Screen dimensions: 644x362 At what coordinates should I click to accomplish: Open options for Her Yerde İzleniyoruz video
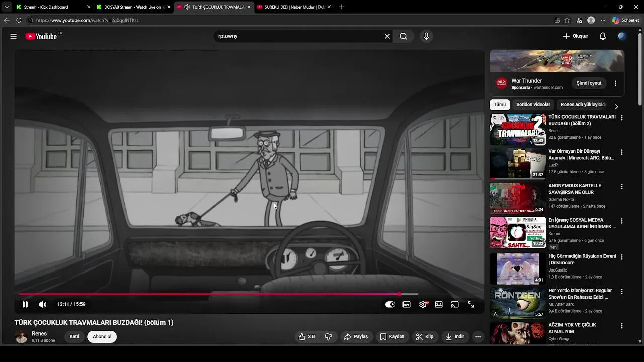click(x=622, y=292)
